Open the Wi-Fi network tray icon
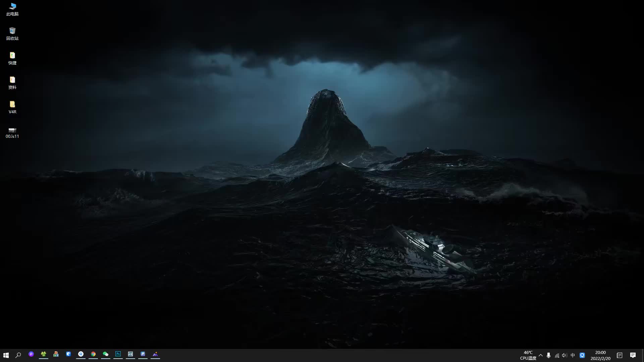This screenshot has height=362, width=644. [557, 355]
